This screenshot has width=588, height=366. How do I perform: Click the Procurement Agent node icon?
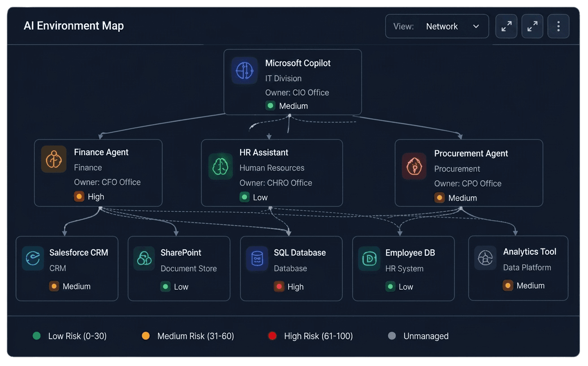click(x=414, y=166)
